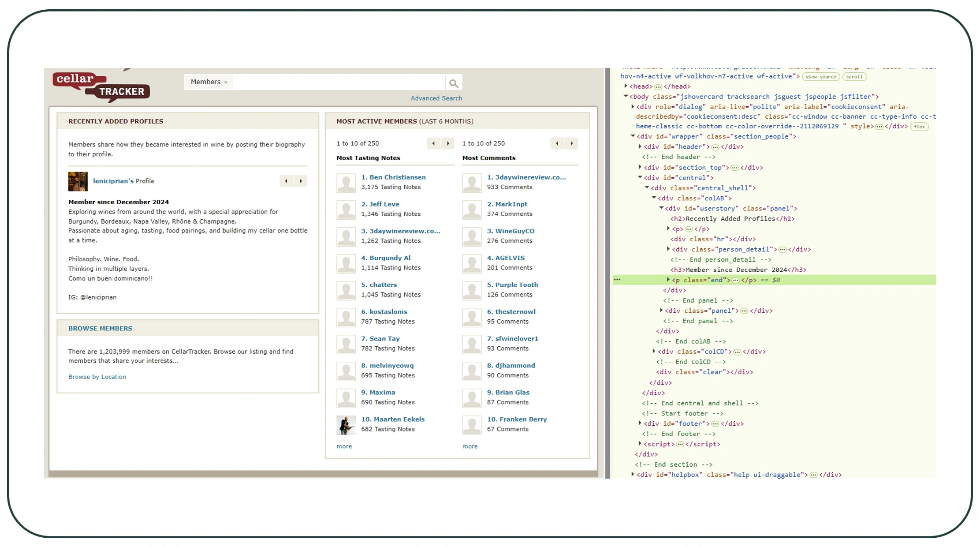Open the Members search category dropdown
The image size is (980, 547).
[x=209, y=82]
